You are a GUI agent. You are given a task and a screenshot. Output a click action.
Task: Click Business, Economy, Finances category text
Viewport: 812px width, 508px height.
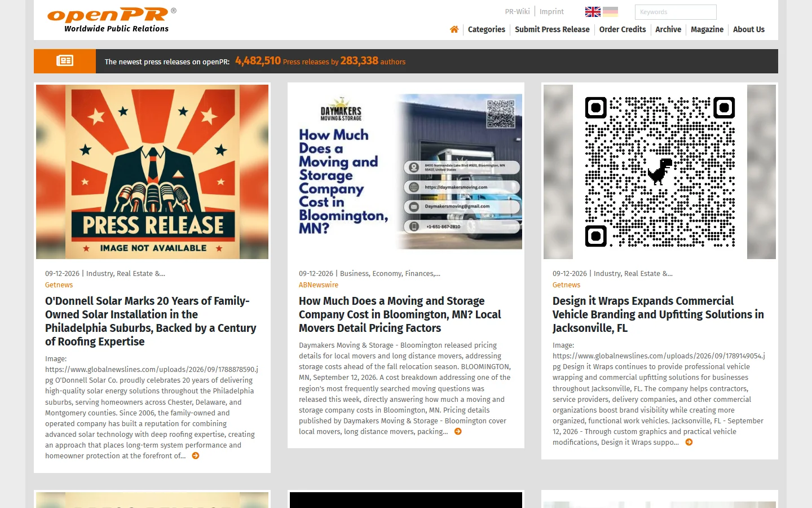click(390, 274)
